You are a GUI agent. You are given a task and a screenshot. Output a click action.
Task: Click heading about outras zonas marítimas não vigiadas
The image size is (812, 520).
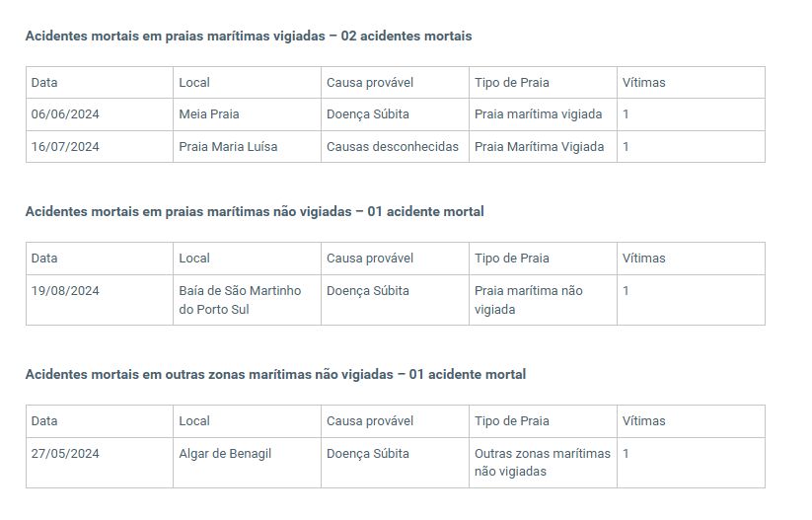pos(275,375)
